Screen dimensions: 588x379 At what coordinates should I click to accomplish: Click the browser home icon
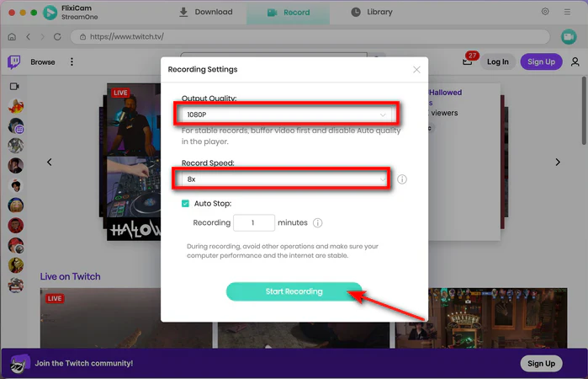[x=12, y=37]
